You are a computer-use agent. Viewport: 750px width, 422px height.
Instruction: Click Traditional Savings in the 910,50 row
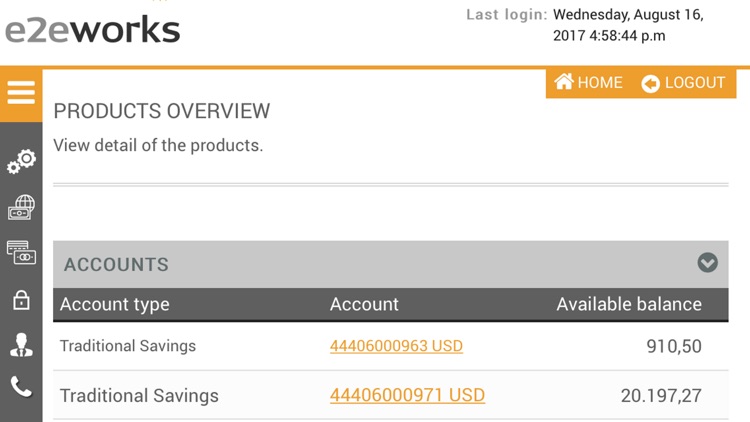(128, 346)
